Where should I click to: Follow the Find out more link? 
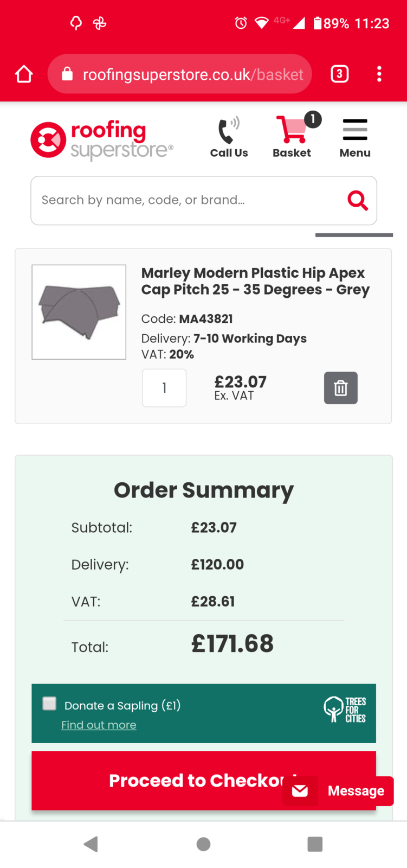pyautogui.click(x=99, y=725)
